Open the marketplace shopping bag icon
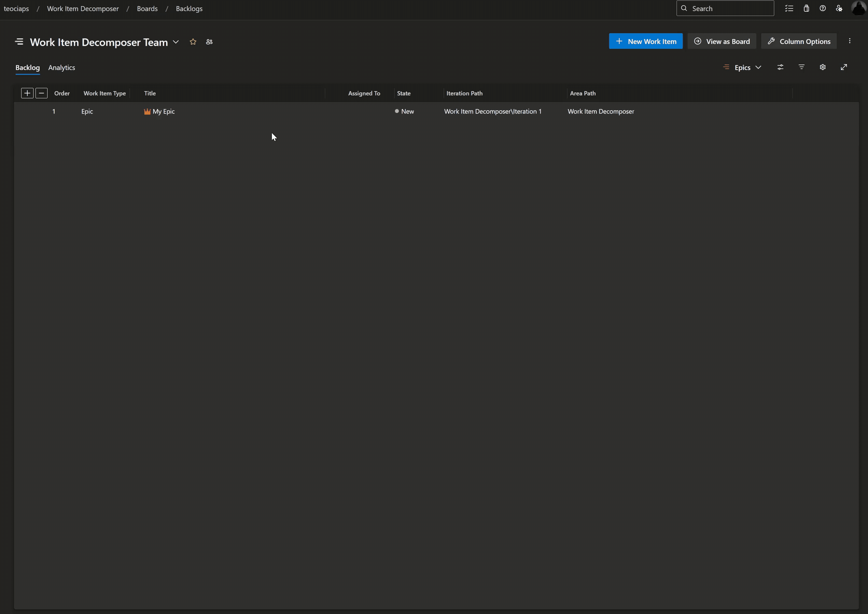The image size is (868, 614). coord(806,8)
